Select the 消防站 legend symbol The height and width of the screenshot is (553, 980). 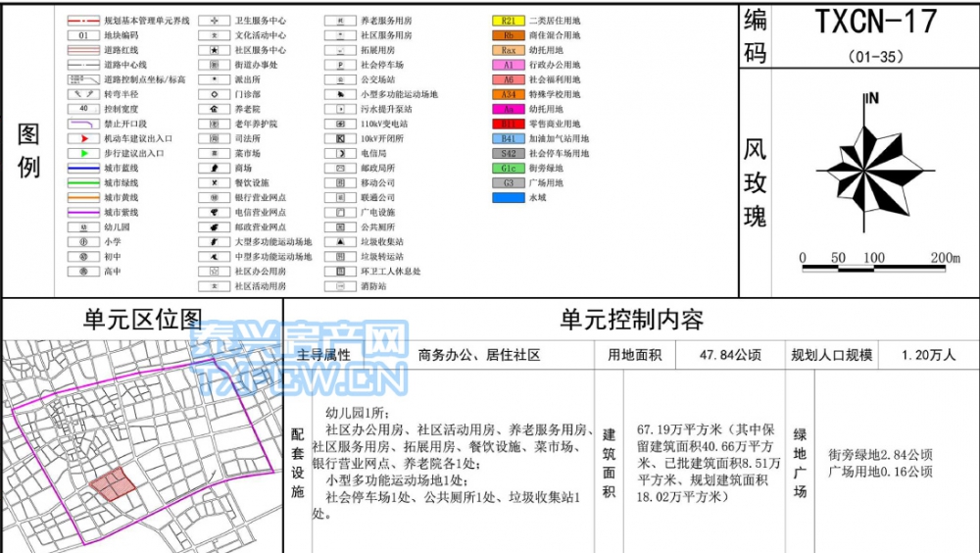[x=341, y=286]
